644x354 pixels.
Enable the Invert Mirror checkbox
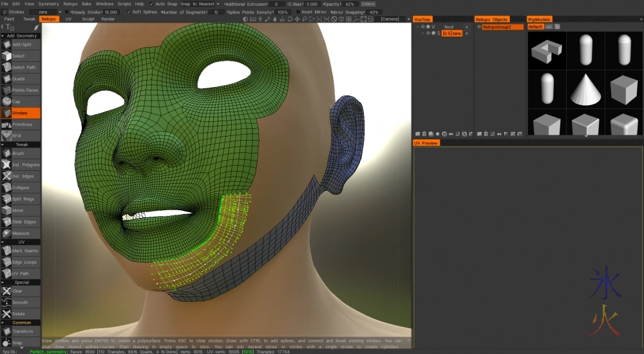pyautogui.click(x=298, y=12)
